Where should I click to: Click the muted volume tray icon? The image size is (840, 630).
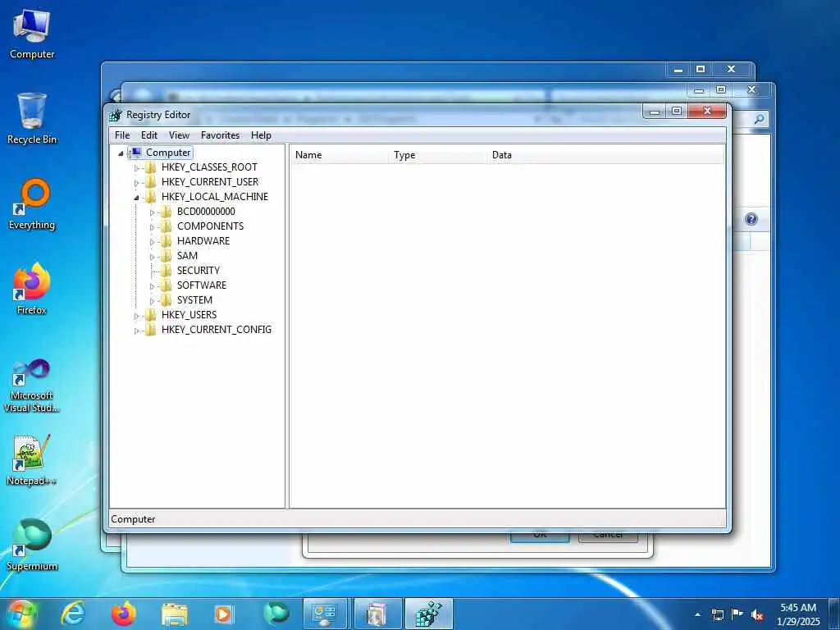(x=757, y=615)
